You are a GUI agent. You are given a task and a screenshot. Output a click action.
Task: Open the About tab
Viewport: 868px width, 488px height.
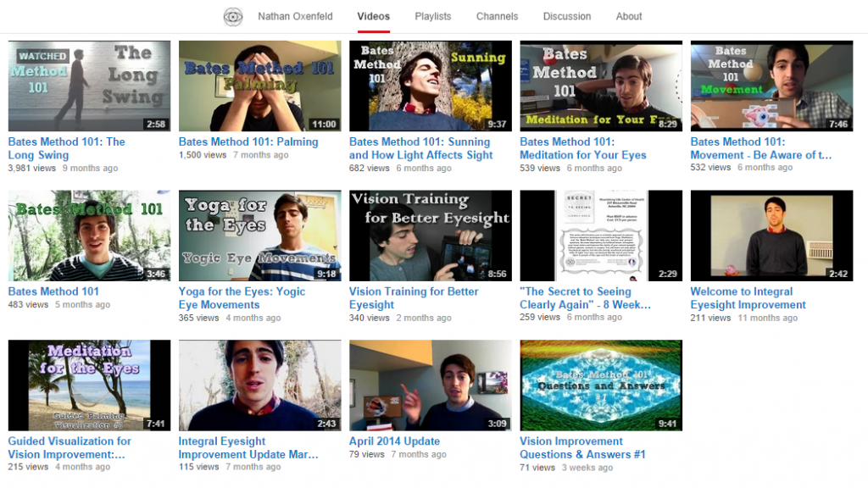pos(629,16)
